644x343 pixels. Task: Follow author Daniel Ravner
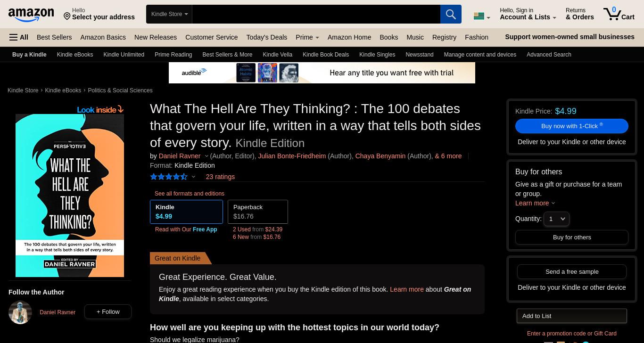pyautogui.click(x=108, y=311)
